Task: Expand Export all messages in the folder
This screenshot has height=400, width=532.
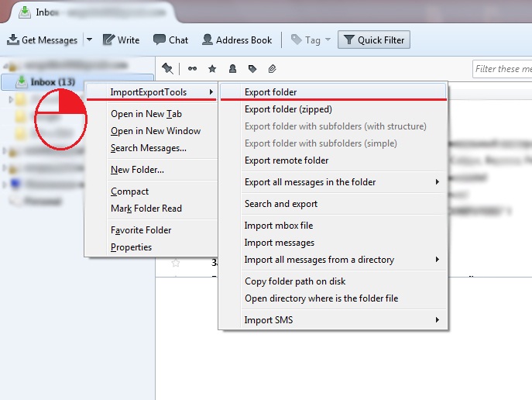Action: tap(310, 182)
